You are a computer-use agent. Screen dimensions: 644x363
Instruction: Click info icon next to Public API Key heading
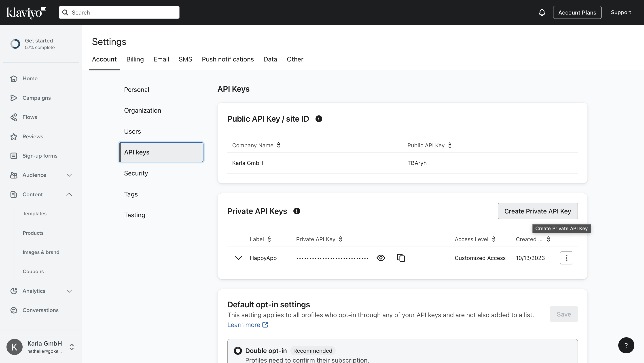[318, 119]
